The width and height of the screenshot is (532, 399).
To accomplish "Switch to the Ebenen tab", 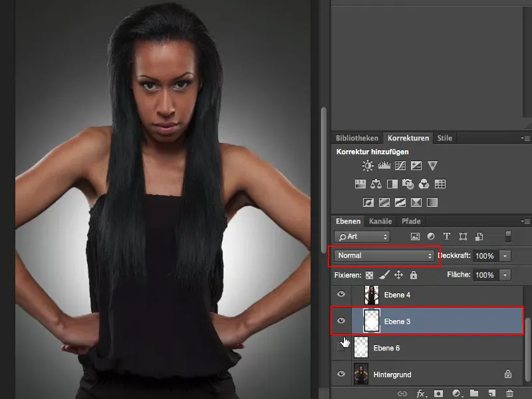I will pos(348,221).
